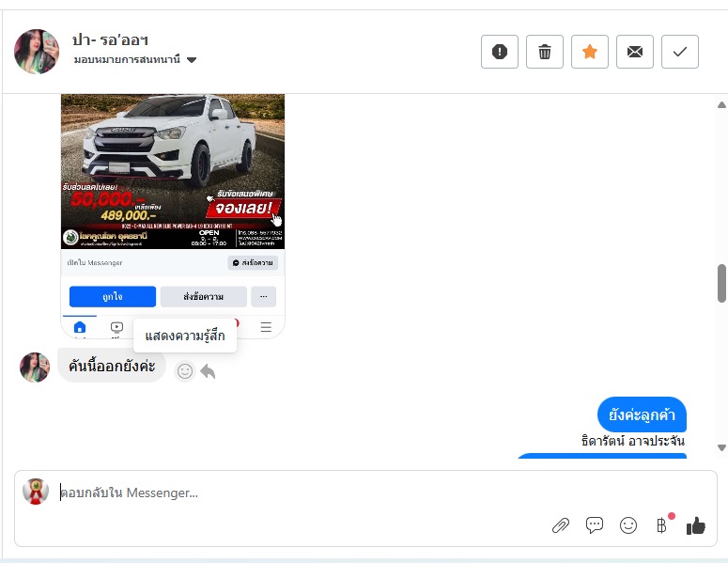
Task: Click the sender avatar beside the message
Action: tap(35, 367)
